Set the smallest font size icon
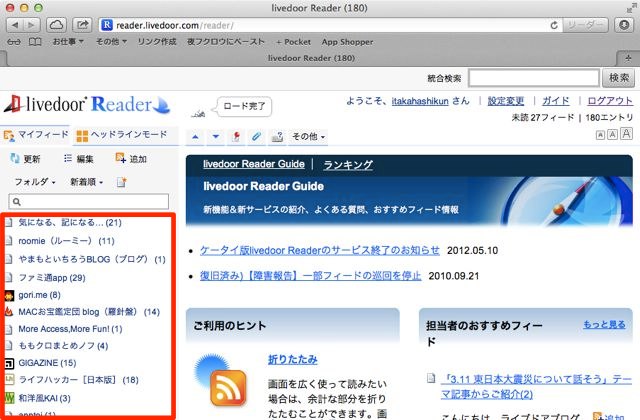The image size is (640, 420). pos(600,135)
